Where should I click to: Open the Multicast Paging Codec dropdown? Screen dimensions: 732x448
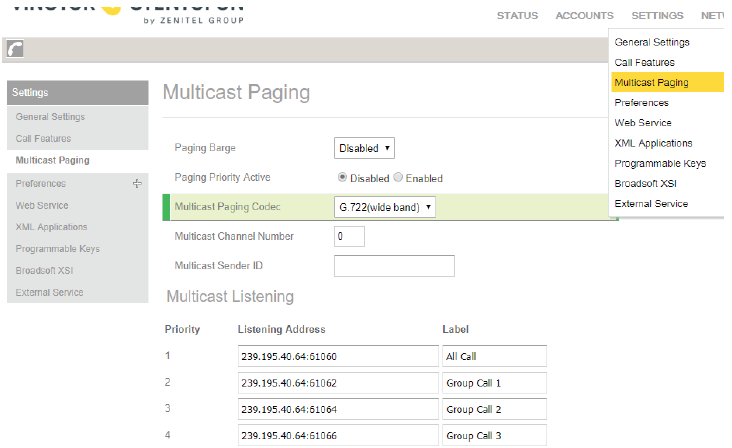(385, 207)
